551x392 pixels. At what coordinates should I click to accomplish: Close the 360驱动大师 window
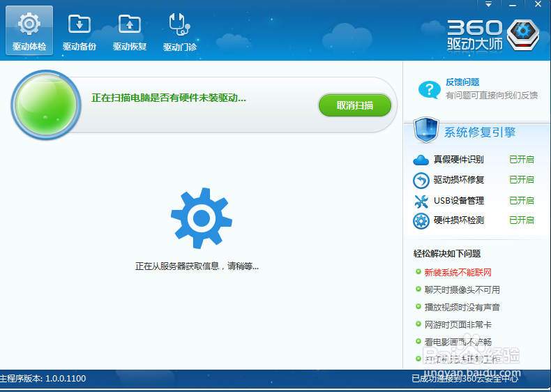tap(538, 5)
